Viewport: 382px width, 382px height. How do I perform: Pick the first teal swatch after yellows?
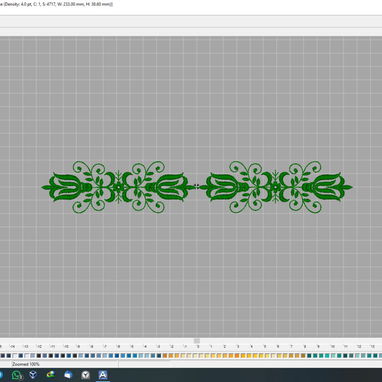(309, 356)
